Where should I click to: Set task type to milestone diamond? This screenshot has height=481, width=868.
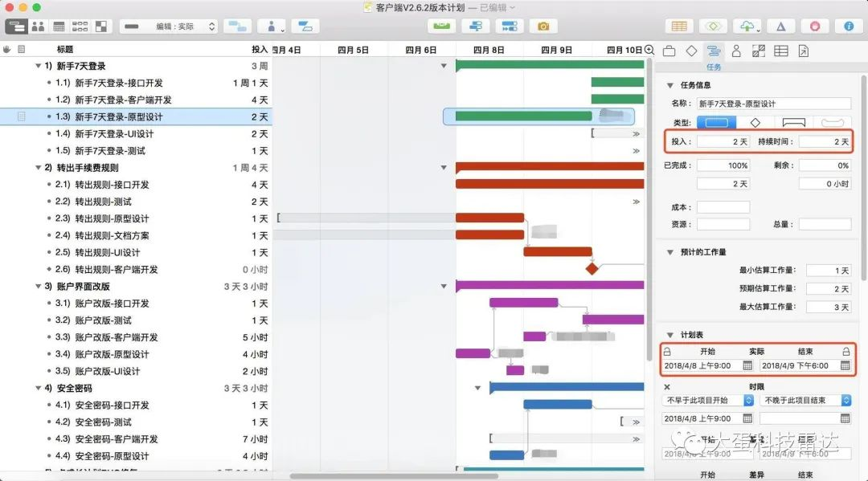click(755, 122)
